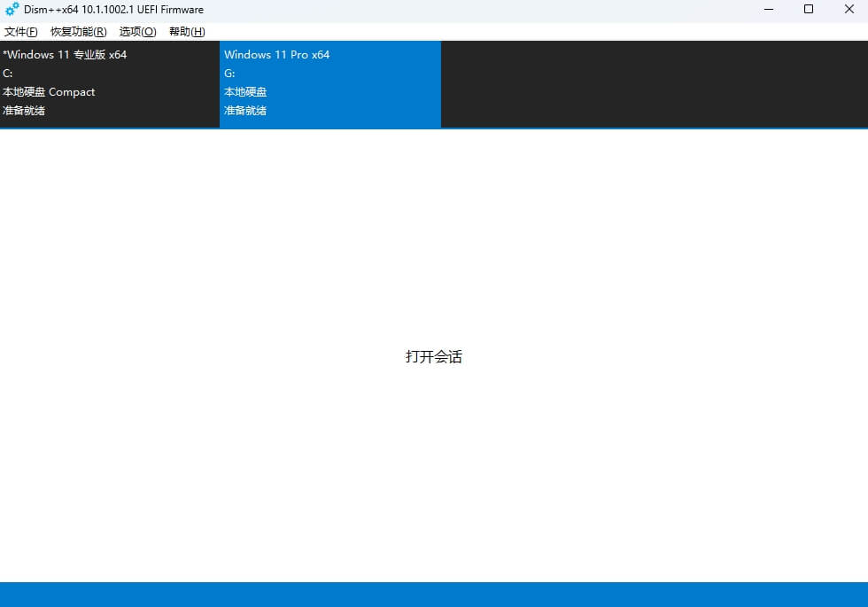Click the blue status bar at bottom
Image resolution: width=868 pixels, height=607 pixels.
[434, 594]
